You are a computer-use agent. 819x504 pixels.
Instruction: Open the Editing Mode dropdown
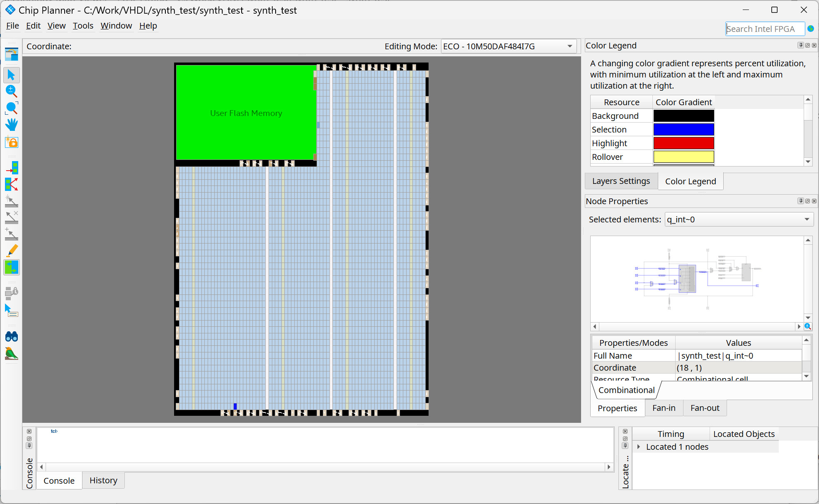pos(569,46)
